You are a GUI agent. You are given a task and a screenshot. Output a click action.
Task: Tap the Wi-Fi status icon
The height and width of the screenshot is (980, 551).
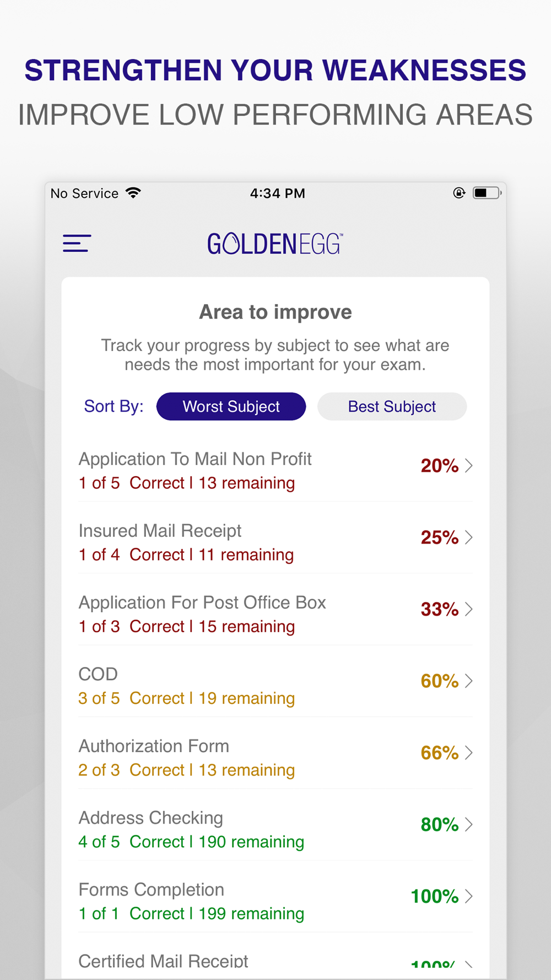click(133, 193)
